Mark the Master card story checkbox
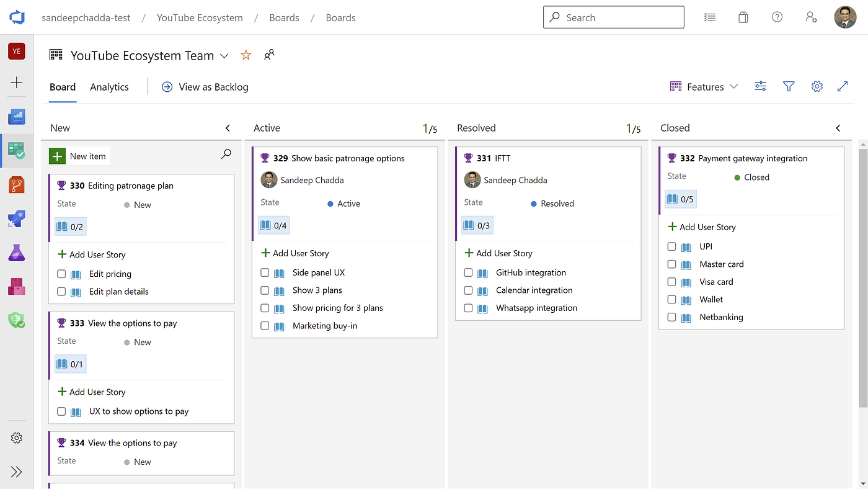The image size is (868, 489). point(671,264)
